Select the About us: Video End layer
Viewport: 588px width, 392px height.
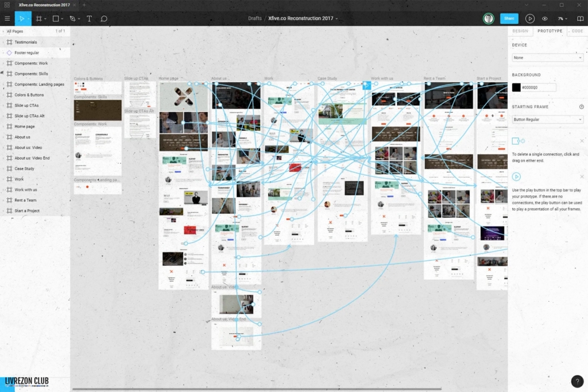pos(35,158)
